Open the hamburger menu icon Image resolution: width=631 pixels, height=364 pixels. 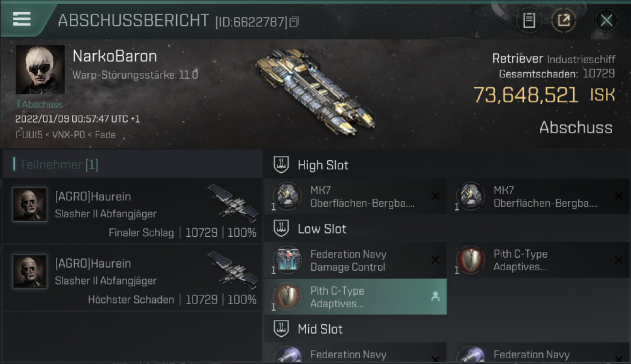point(22,19)
